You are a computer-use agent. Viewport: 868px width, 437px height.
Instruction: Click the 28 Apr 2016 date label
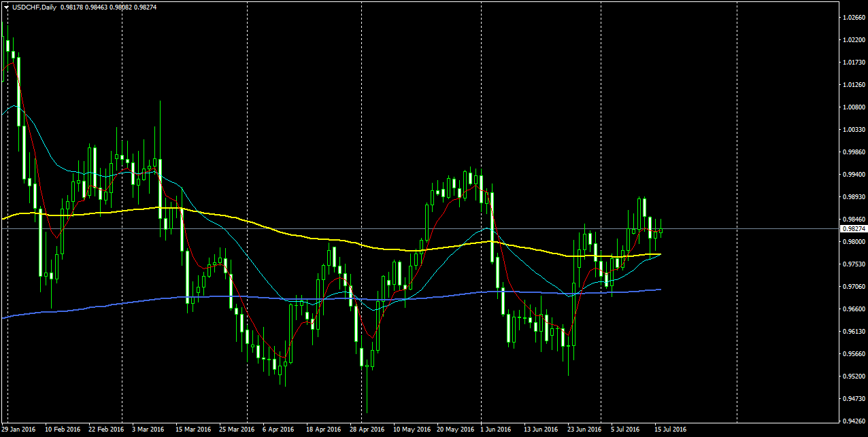(x=367, y=430)
